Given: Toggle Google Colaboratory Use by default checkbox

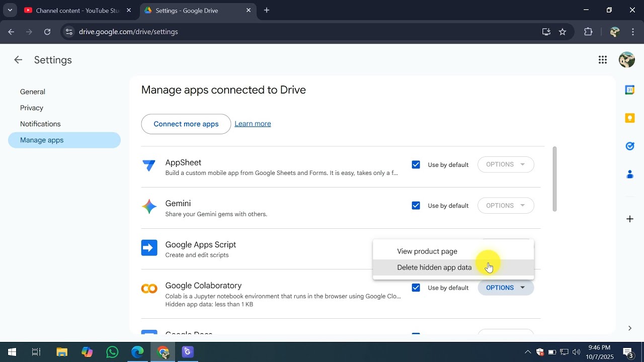Looking at the screenshot, I should point(416,288).
